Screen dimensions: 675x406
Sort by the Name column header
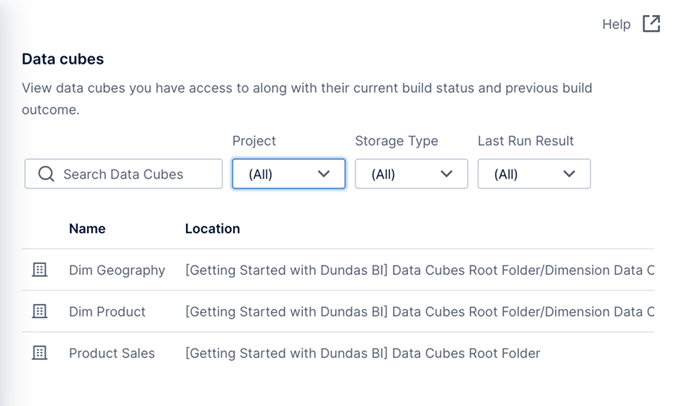click(87, 229)
